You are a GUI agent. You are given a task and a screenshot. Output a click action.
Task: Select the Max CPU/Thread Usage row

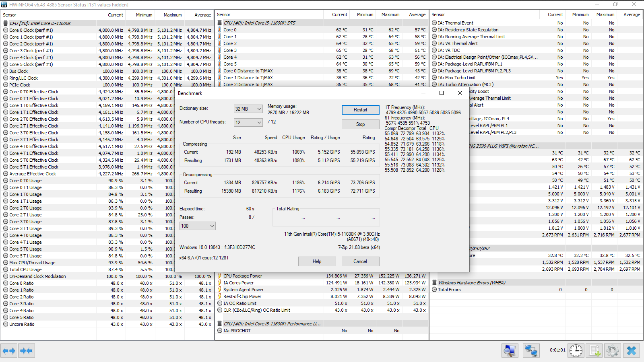coord(88,263)
